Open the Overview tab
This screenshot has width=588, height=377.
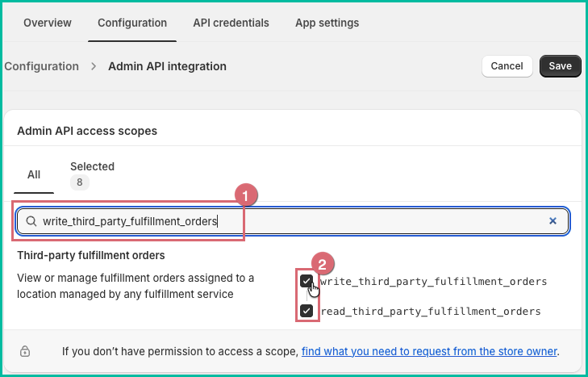[48, 23]
